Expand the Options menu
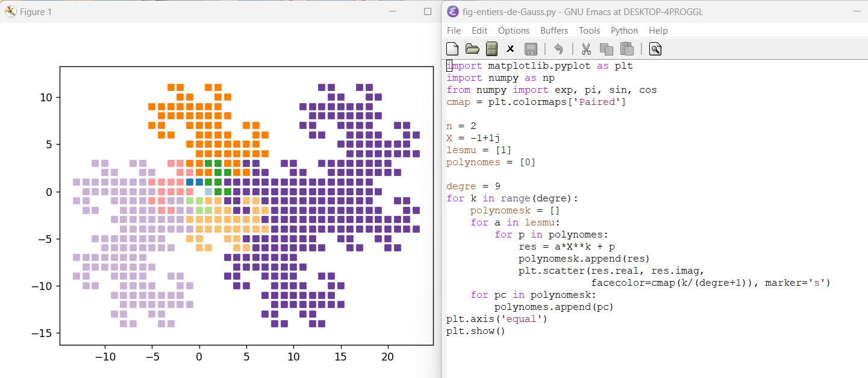The height and width of the screenshot is (378, 868). coord(514,31)
